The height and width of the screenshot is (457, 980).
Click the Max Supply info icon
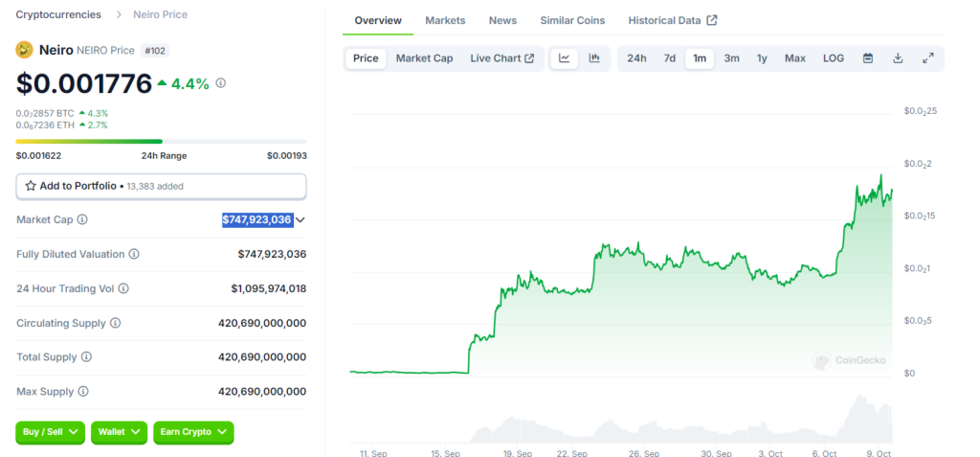pos(82,392)
